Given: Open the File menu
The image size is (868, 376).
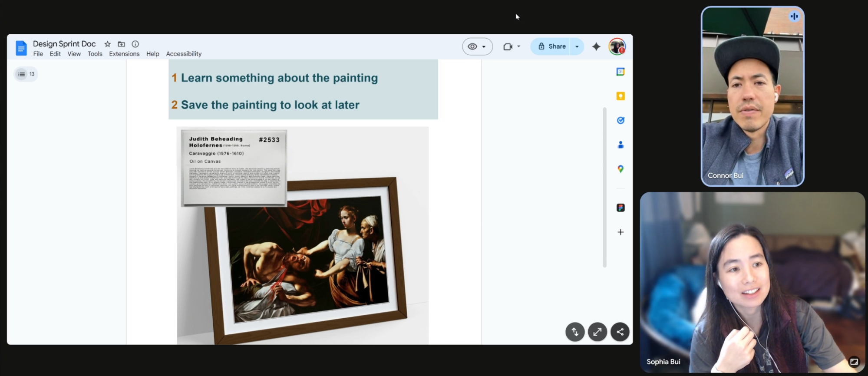Looking at the screenshot, I should (x=38, y=54).
